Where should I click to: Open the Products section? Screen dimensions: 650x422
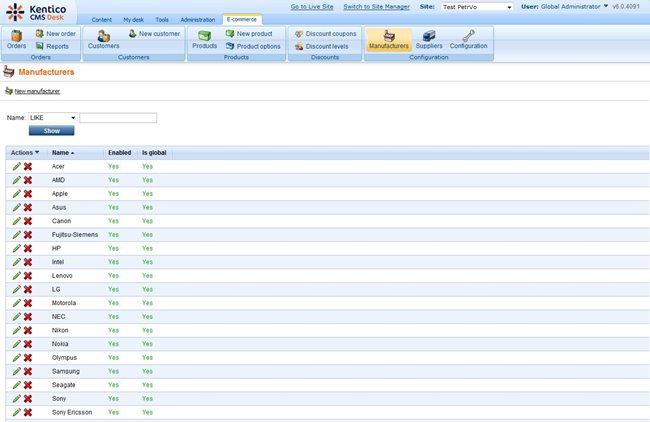[205, 40]
